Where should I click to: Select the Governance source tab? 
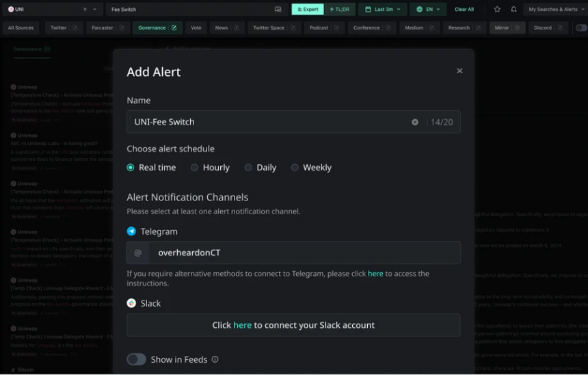152,28
